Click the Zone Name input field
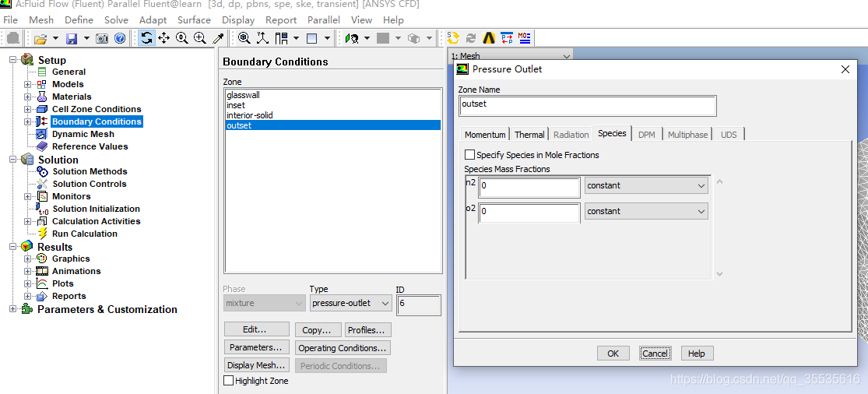The image size is (868, 394). 587,106
